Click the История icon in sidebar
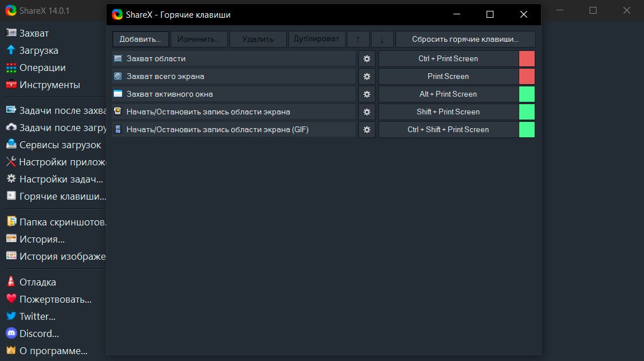 pos(11,239)
